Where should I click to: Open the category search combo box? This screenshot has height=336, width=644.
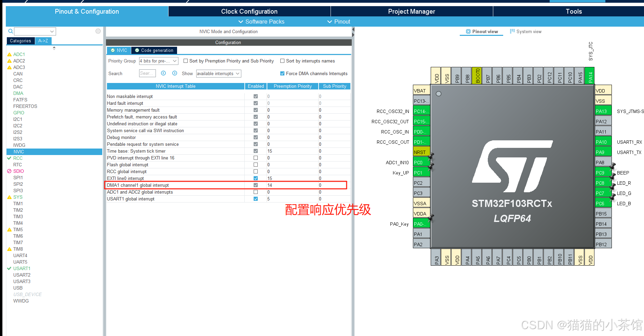[35, 31]
